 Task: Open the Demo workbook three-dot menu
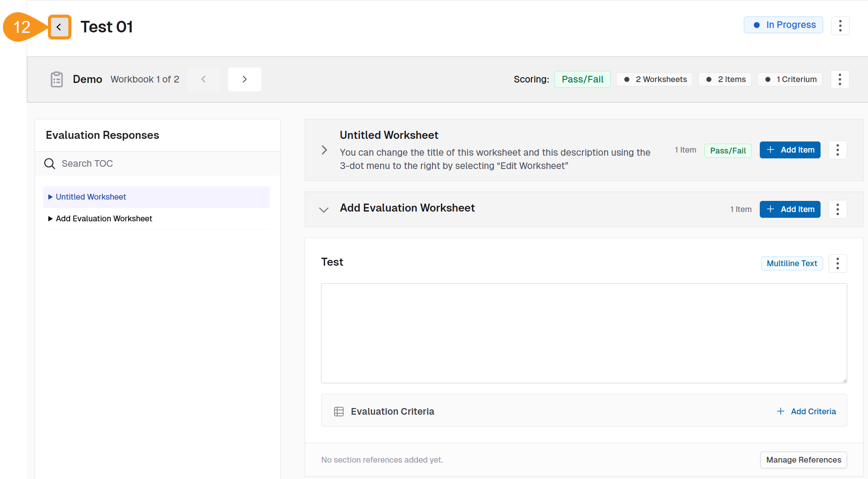(x=839, y=79)
